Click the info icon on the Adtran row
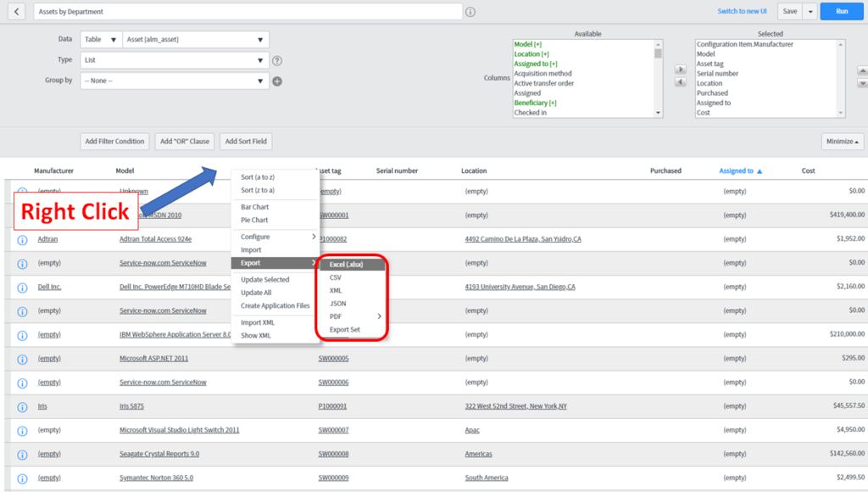This screenshot has width=868, height=492. (21, 239)
